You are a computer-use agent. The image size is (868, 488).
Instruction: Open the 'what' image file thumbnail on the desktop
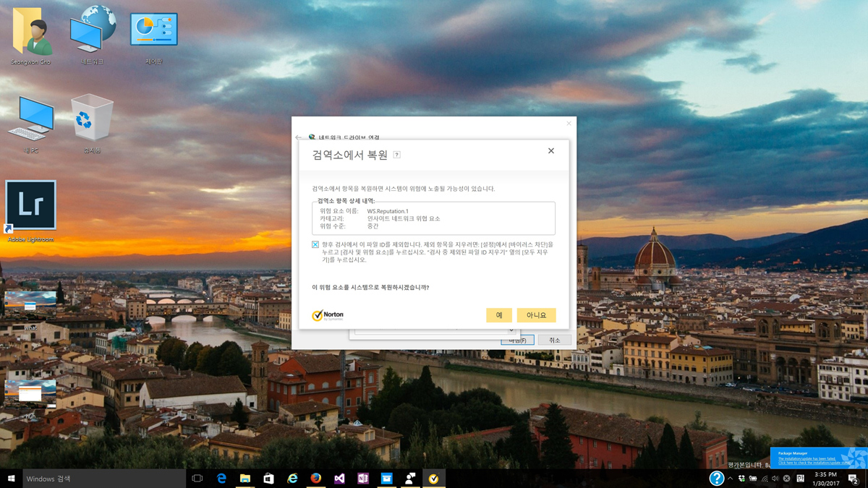(30, 301)
